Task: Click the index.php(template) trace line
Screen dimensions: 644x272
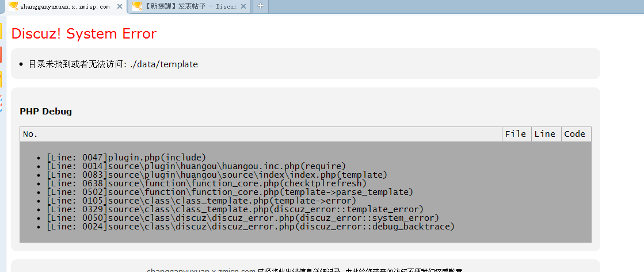Action: (217, 175)
